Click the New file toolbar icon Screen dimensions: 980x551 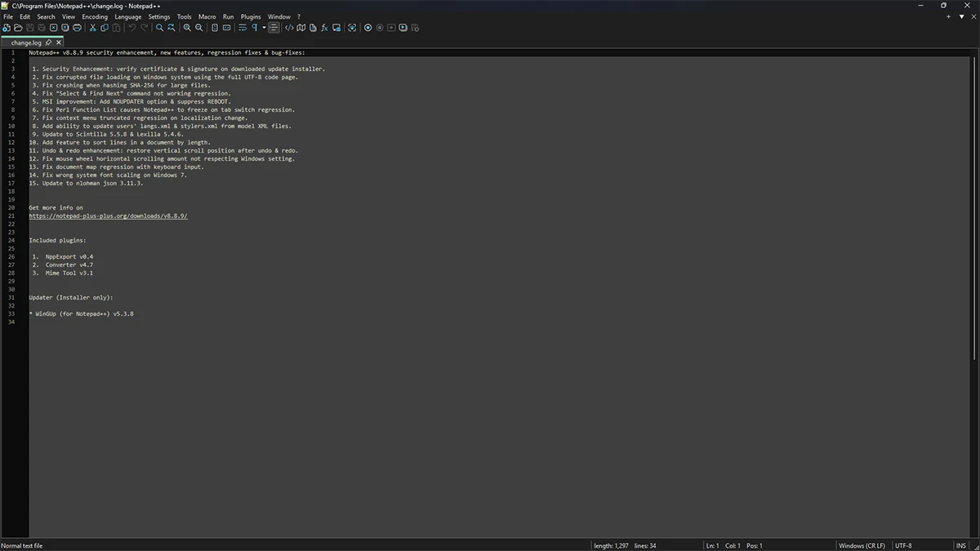coord(7,28)
